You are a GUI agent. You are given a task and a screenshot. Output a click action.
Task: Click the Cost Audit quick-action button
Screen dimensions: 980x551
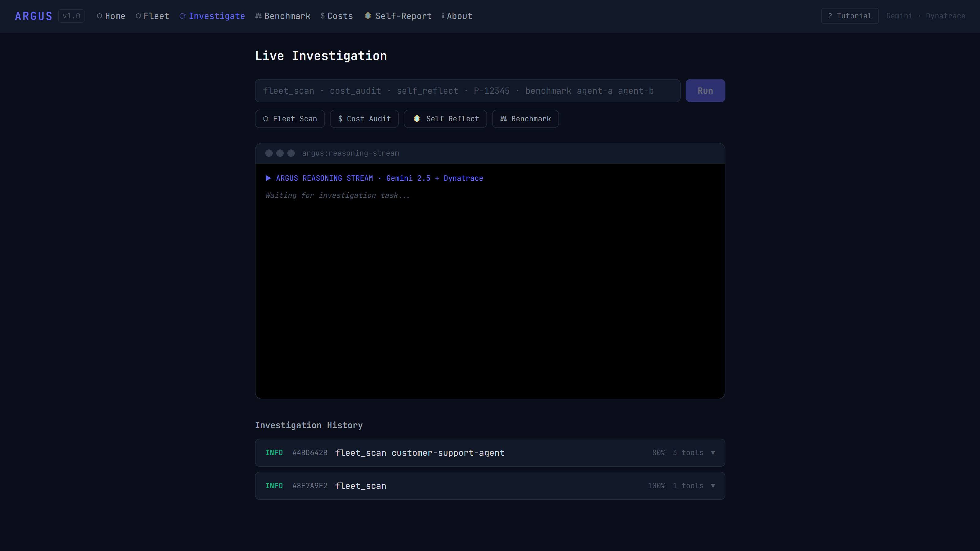364,119
